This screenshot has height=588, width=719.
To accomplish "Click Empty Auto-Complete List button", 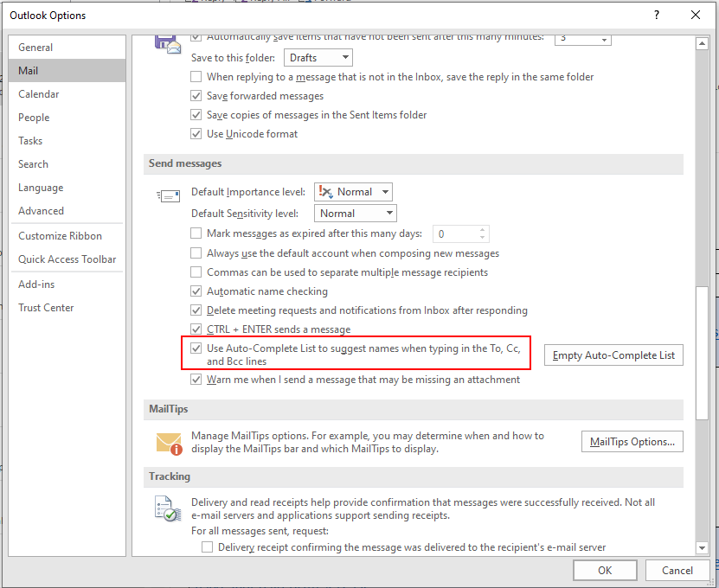I will pos(613,355).
